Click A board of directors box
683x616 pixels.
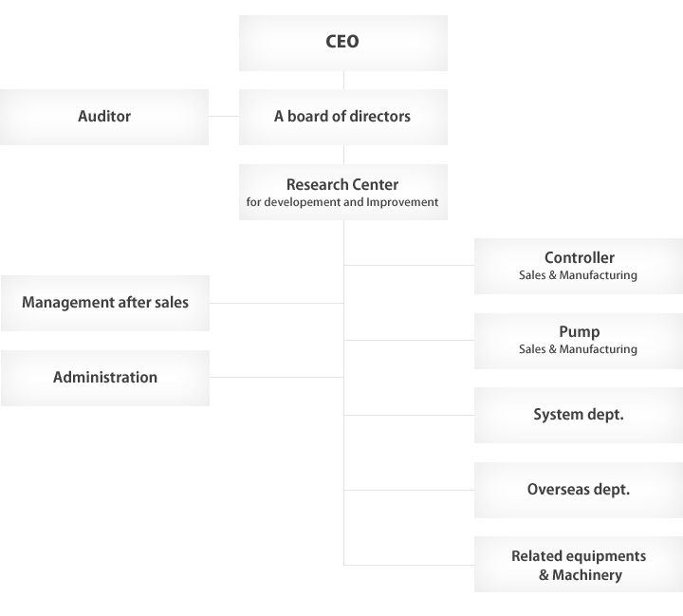coord(343,118)
